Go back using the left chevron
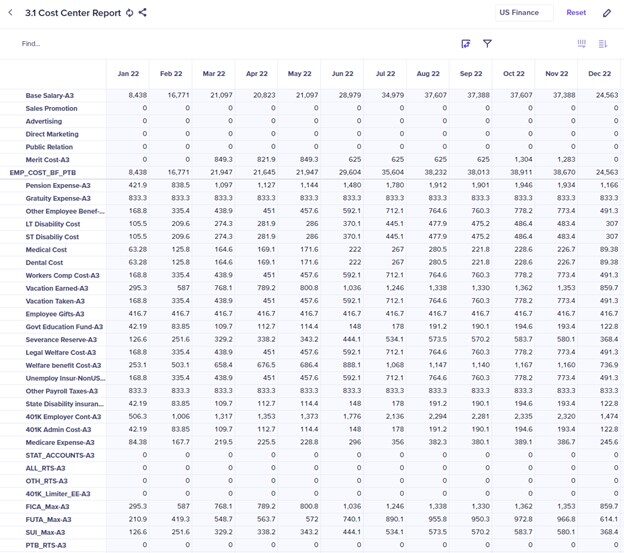This screenshot has height=553, width=624. (11, 13)
